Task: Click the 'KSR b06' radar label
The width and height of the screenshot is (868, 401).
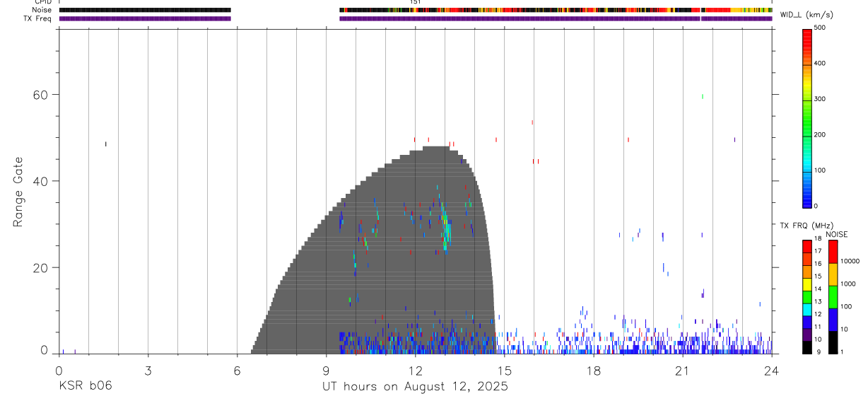Action: pos(85,386)
